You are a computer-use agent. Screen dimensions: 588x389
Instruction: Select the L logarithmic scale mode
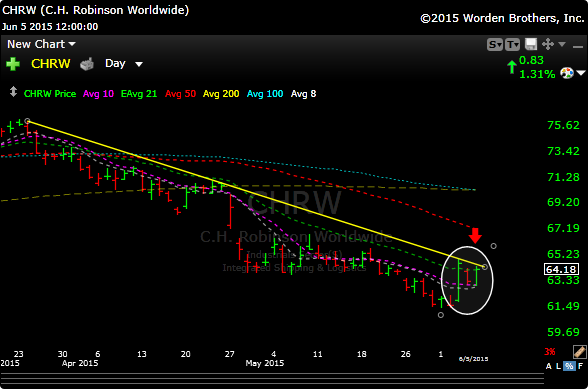[558, 366]
